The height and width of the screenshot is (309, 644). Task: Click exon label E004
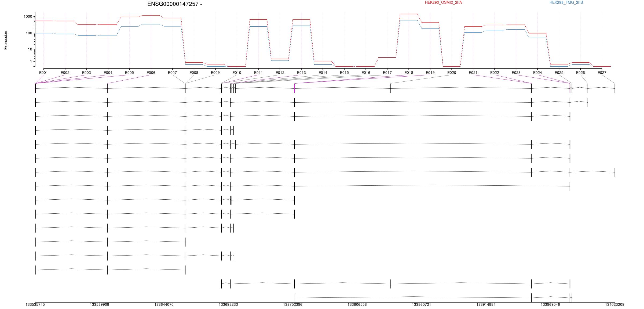[x=108, y=73]
